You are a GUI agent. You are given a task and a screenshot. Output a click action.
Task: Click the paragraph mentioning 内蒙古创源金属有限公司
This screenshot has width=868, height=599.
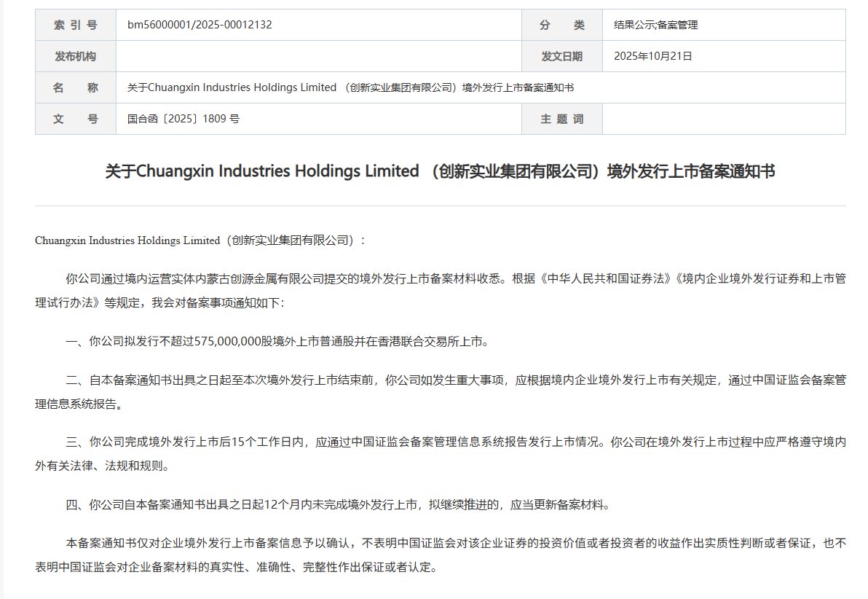pyautogui.click(x=440, y=290)
